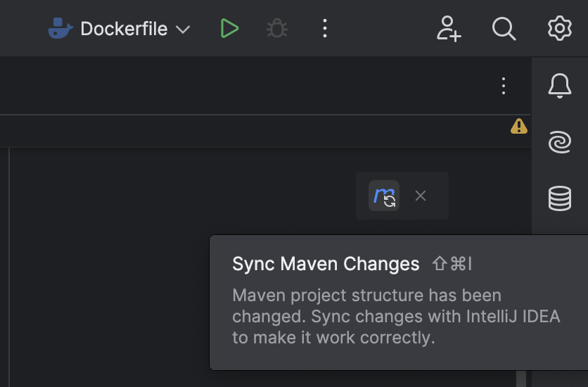
Task: Show the Notifications bell panel
Action: (559, 86)
